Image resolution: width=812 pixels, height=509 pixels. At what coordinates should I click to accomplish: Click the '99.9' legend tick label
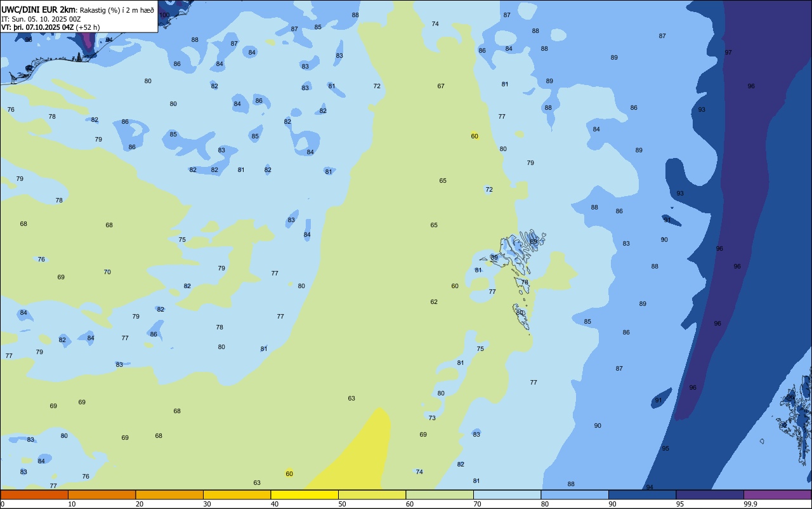(750, 504)
